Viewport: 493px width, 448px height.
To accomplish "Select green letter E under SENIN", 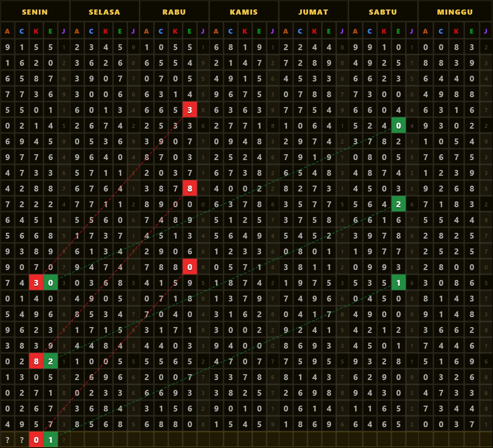I will click(50, 31).
